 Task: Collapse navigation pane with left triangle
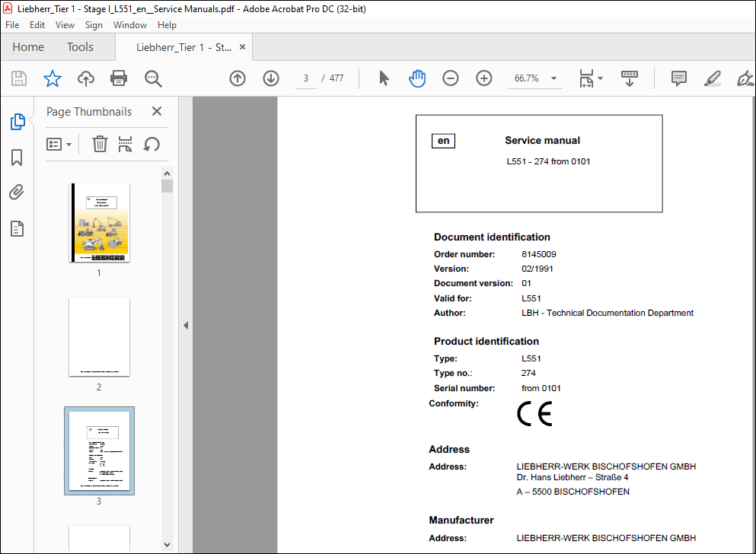click(x=186, y=325)
